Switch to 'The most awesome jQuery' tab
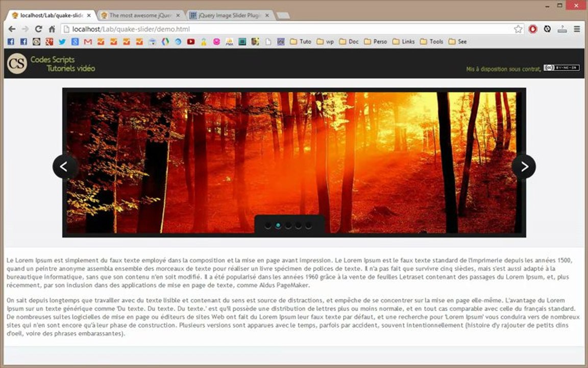This screenshot has width=588, height=368. [x=141, y=15]
